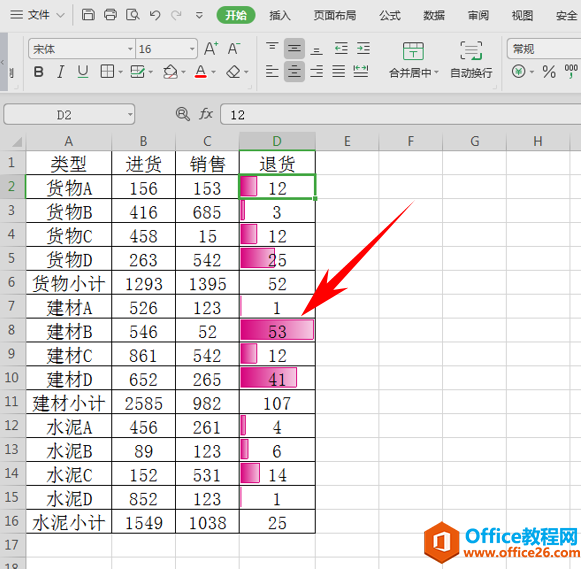This screenshot has height=570, width=587.
Task: Select row 8 header
Action: coord(12,330)
